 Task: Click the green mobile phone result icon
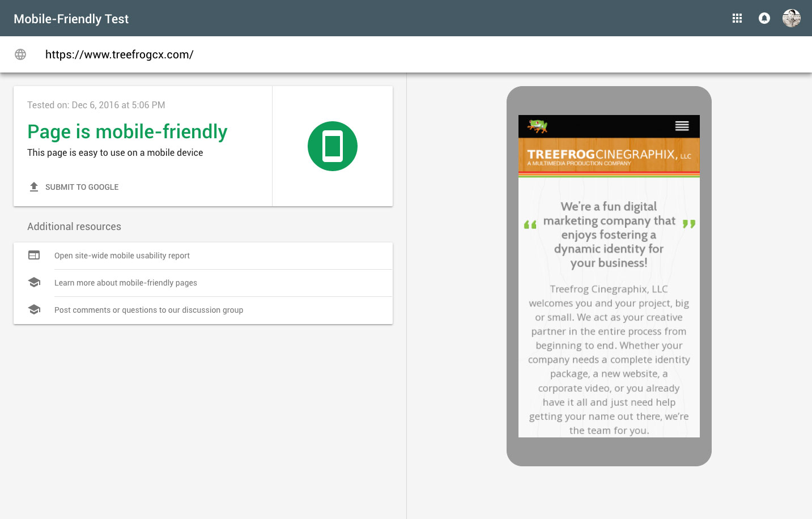tap(333, 146)
